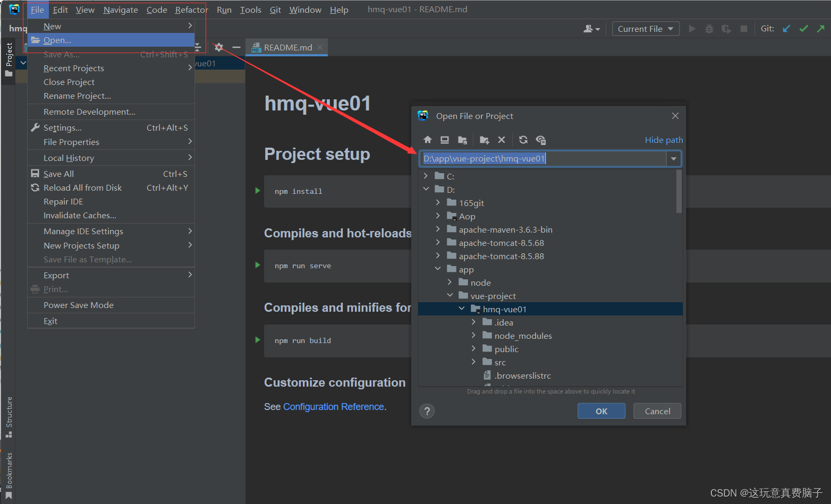831x504 pixels.
Task: Expand the node folder
Action: click(x=450, y=282)
